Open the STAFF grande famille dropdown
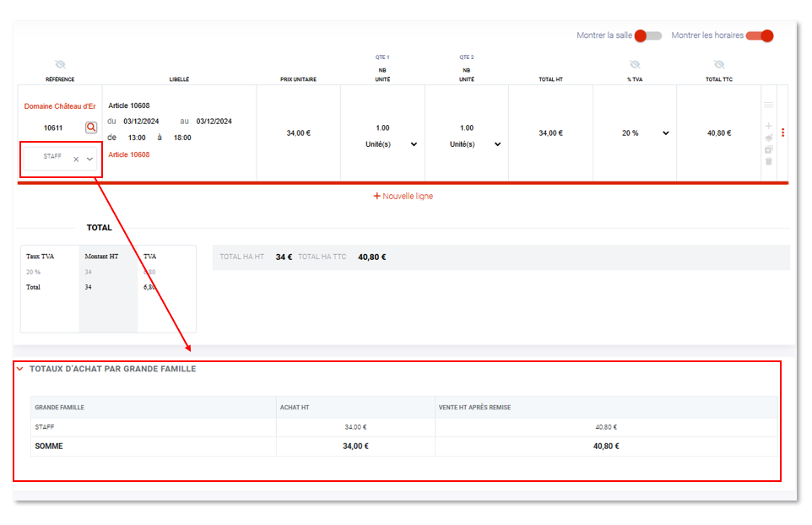 [x=89, y=159]
